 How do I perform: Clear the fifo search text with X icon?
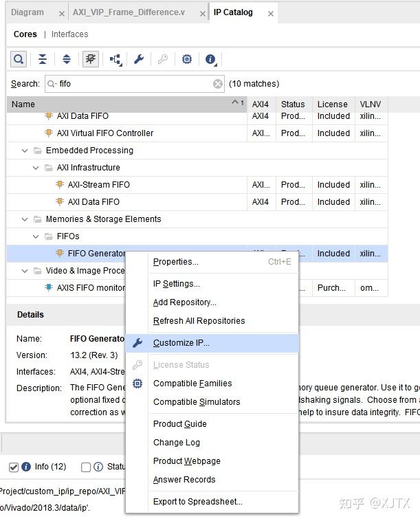[218, 84]
